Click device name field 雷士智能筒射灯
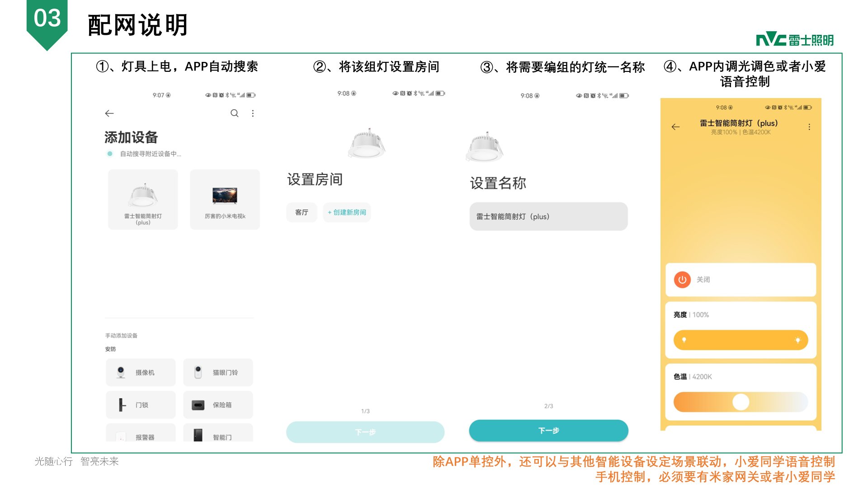This screenshot has width=868, height=488. (548, 216)
